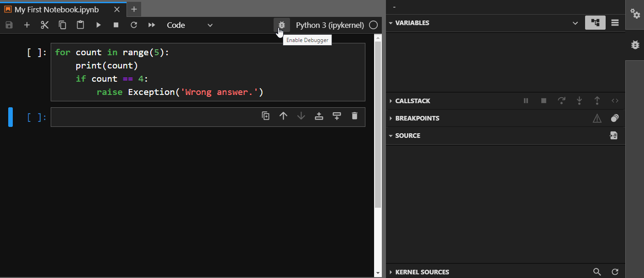Open source in main area icon

(614, 136)
